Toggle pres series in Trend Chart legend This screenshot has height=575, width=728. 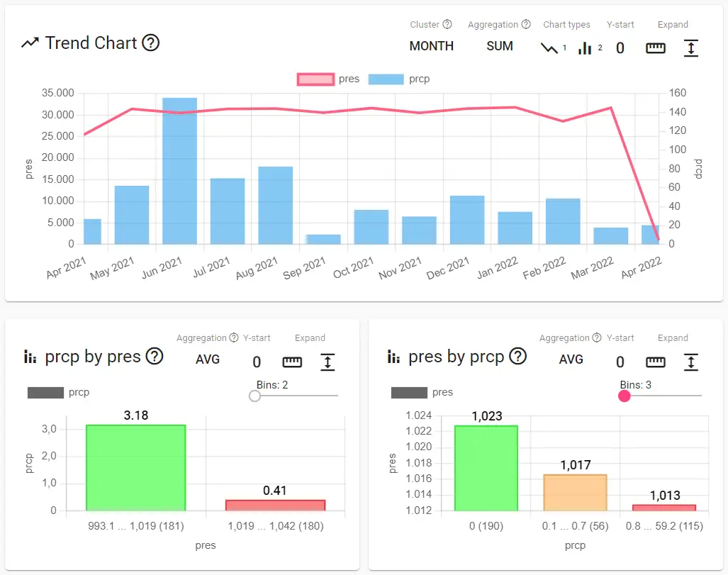[328, 79]
